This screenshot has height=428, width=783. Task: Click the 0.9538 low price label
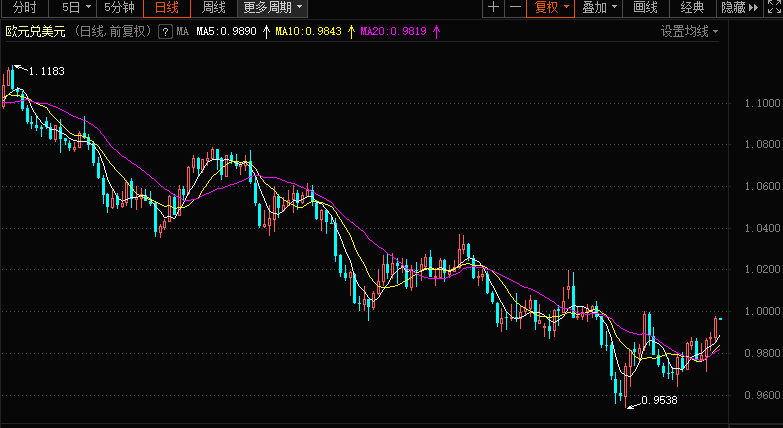point(660,401)
